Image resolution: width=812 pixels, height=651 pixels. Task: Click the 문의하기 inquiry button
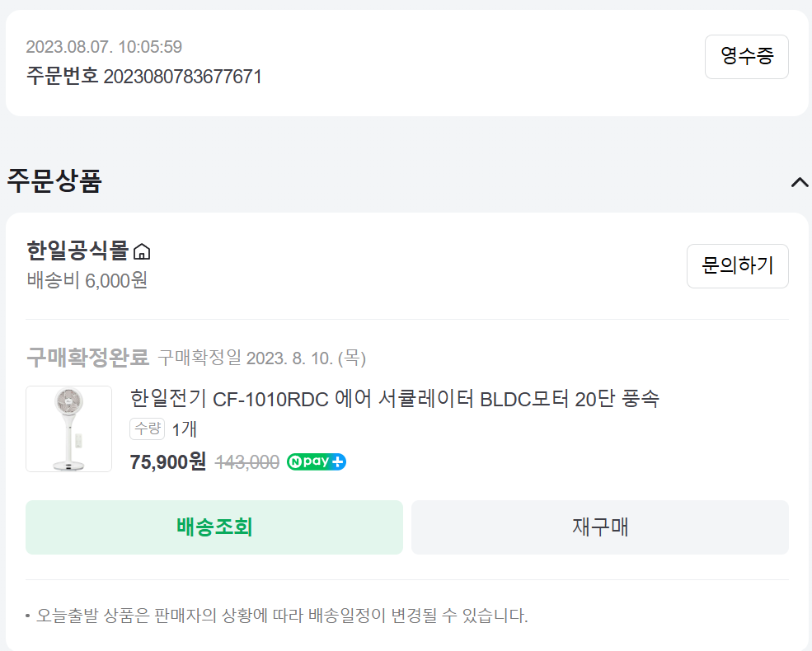tap(738, 266)
